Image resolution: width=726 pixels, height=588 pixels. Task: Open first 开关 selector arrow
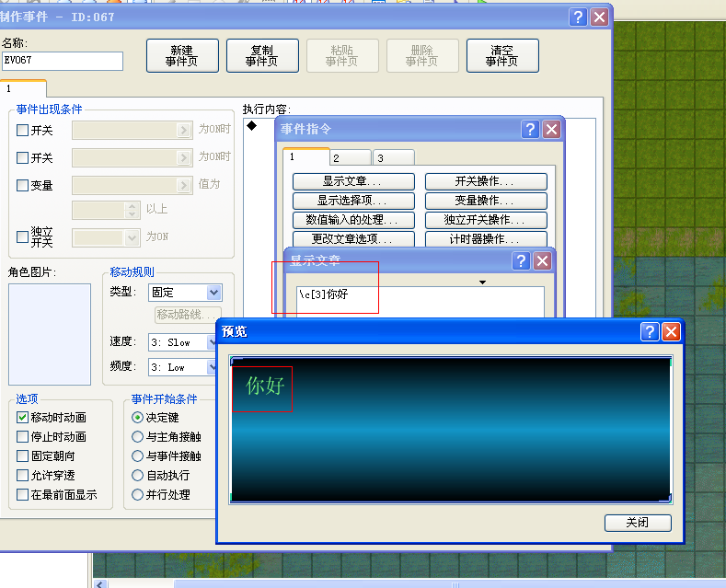[x=184, y=130]
